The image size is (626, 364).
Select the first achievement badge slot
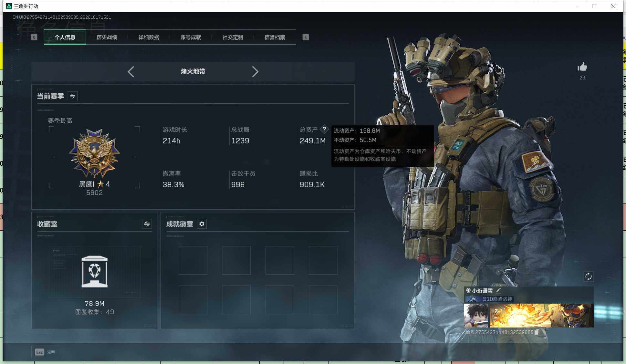[x=193, y=260]
